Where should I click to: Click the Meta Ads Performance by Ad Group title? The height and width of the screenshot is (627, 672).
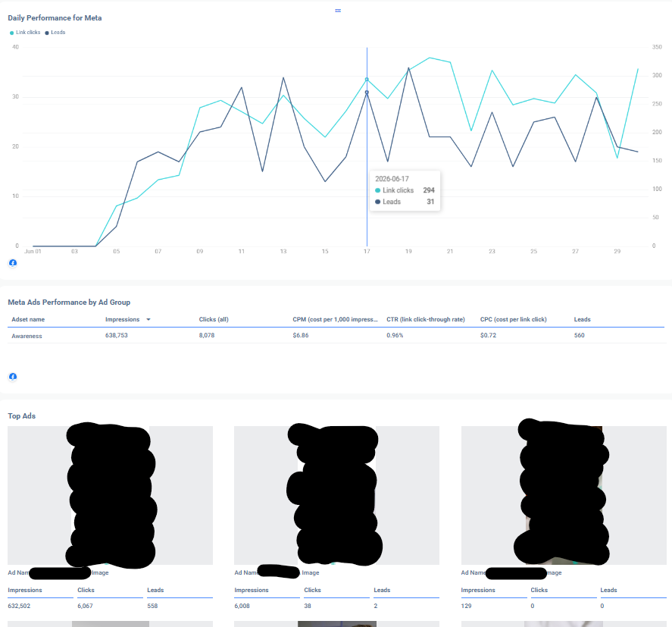click(x=69, y=303)
